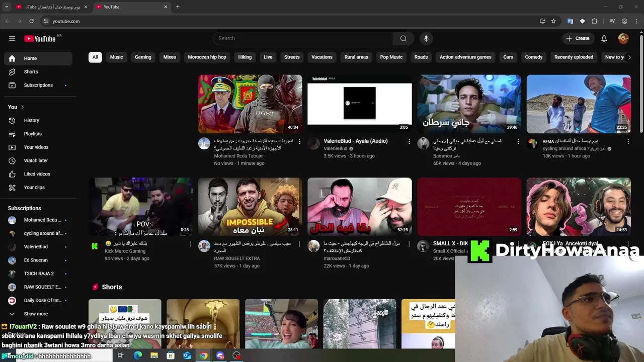
Task: Open the browser tab search dropdown
Action: click(7, 7)
